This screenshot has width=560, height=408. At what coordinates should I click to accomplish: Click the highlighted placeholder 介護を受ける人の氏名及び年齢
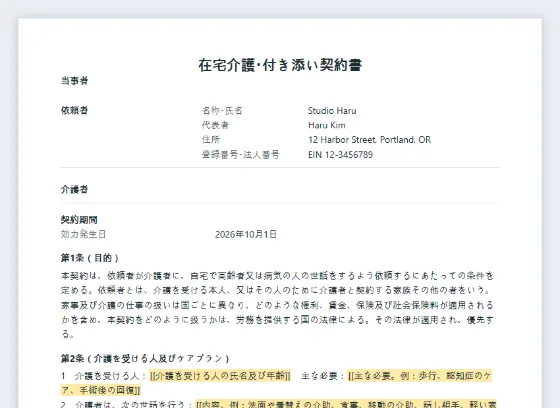[x=220, y=376]
